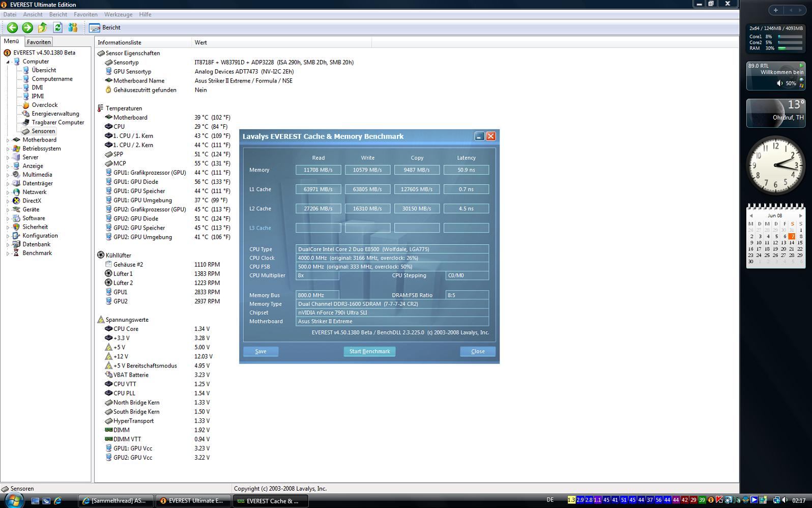The height and width of the screenshot is (508, 812).
Task: Expand the Betriebssystem tree node
Action: click(x=8, y=149)
